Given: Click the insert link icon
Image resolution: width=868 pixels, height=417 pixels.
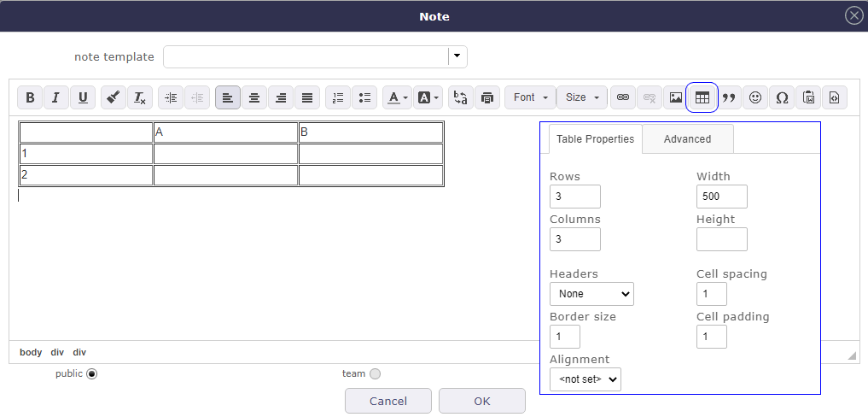Looking at the screenshot, I should (x=623, y=97).
